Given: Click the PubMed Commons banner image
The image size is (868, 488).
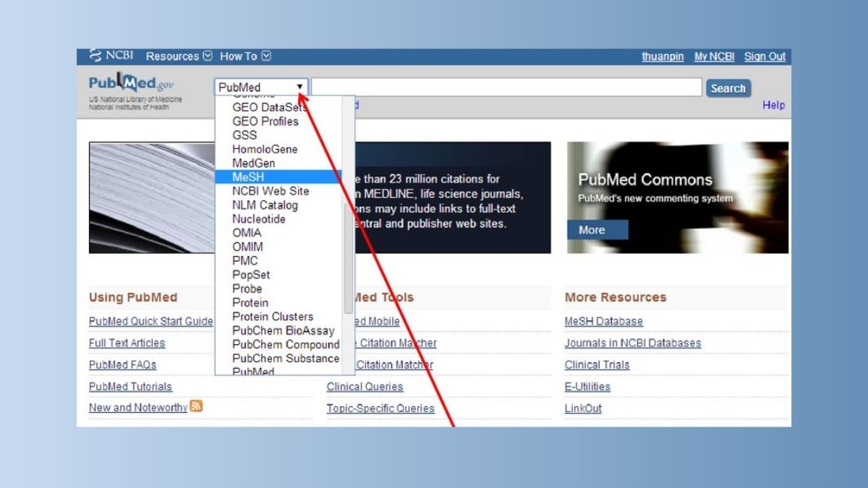Looking at the screenshot, I should click(x=678, y=197).
